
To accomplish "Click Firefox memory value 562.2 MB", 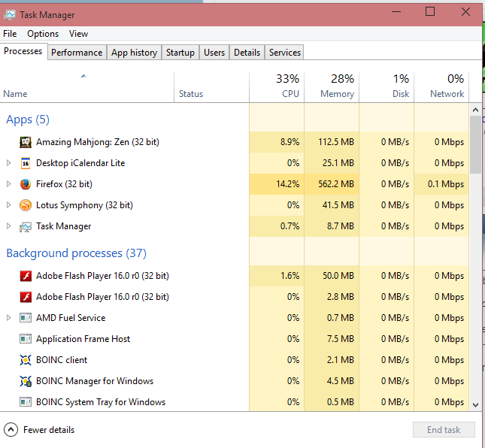I will 336,184.
